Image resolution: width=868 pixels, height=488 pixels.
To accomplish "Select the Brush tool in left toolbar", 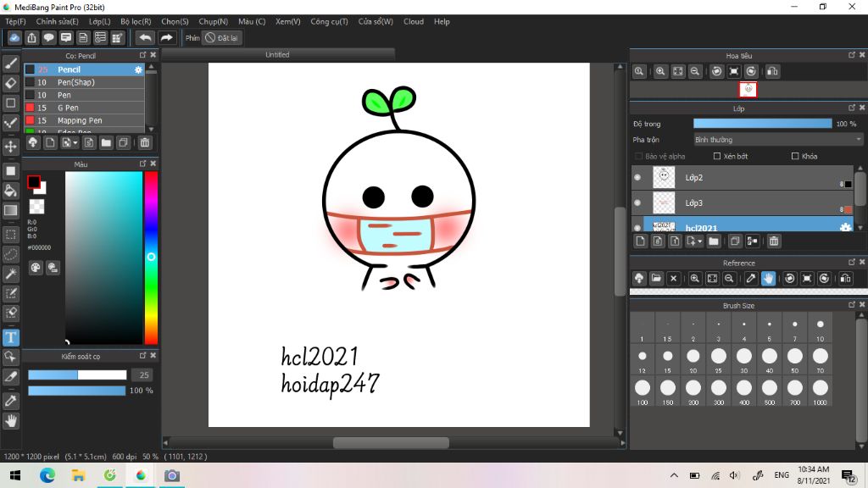I will tap(11, 63).
